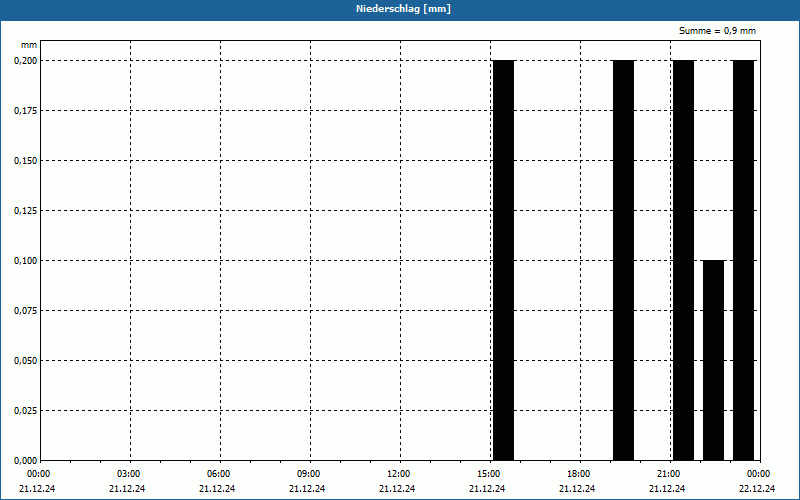Select the "18:00" time label

click(579, 474)
